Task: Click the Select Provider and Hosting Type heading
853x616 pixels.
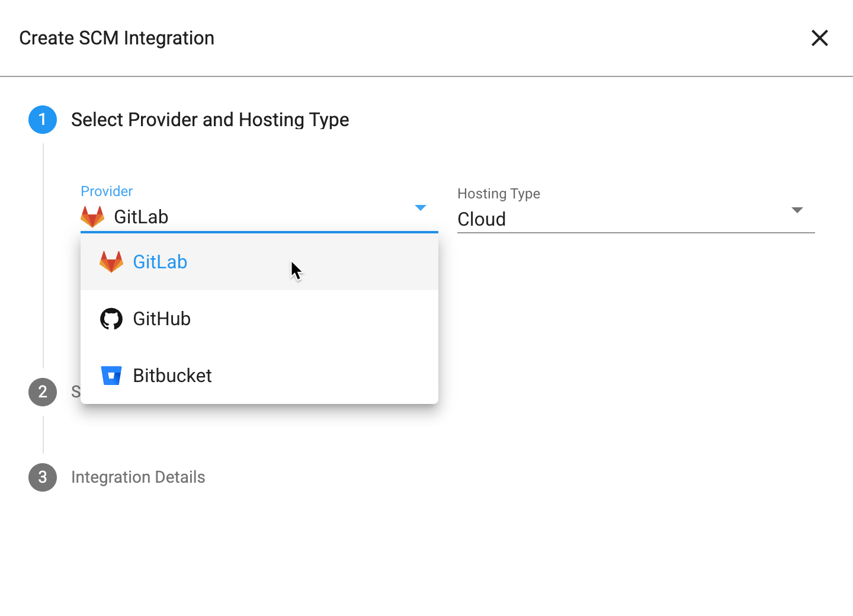Action: (x=210, y=120)
